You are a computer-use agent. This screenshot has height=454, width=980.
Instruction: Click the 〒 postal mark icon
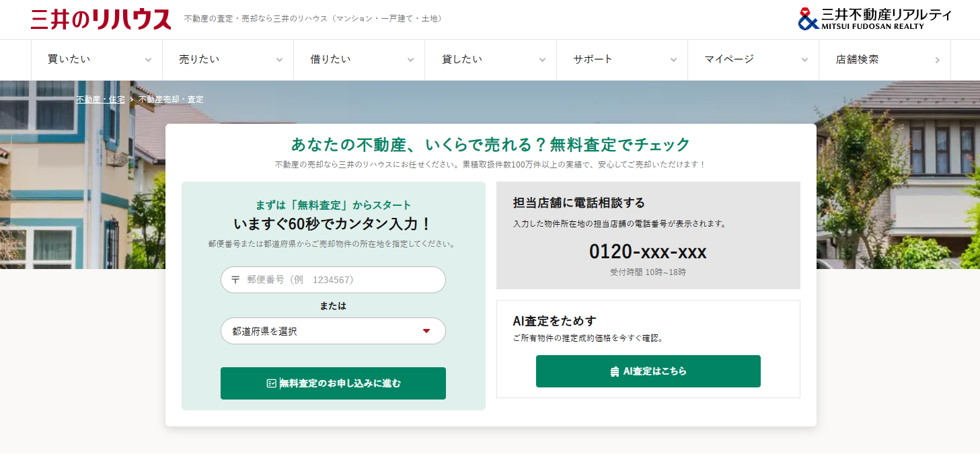[x=235, y=280]
